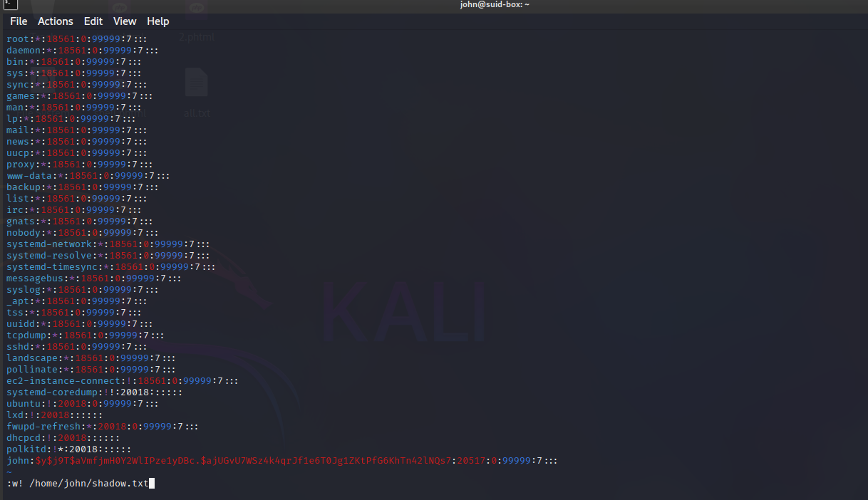This screenshot has height=500, width=868.
Task: Open the Actions menu
Action: click(x=56, y=21)
